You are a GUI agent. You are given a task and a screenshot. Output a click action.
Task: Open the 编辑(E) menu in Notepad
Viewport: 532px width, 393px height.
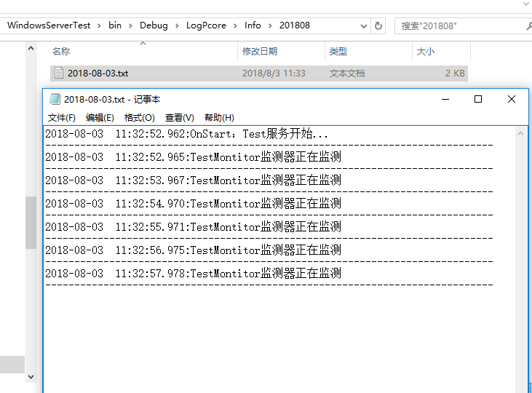pyautogui.click(x=100, y=118)
